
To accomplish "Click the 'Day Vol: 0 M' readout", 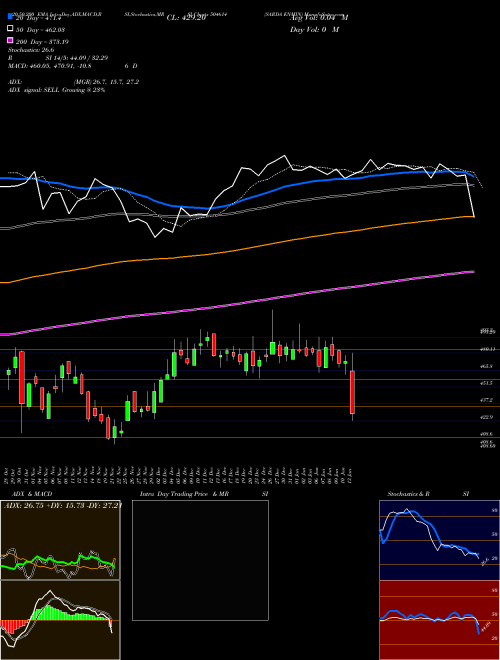I will pyautogui.click(x=314, y=29).
